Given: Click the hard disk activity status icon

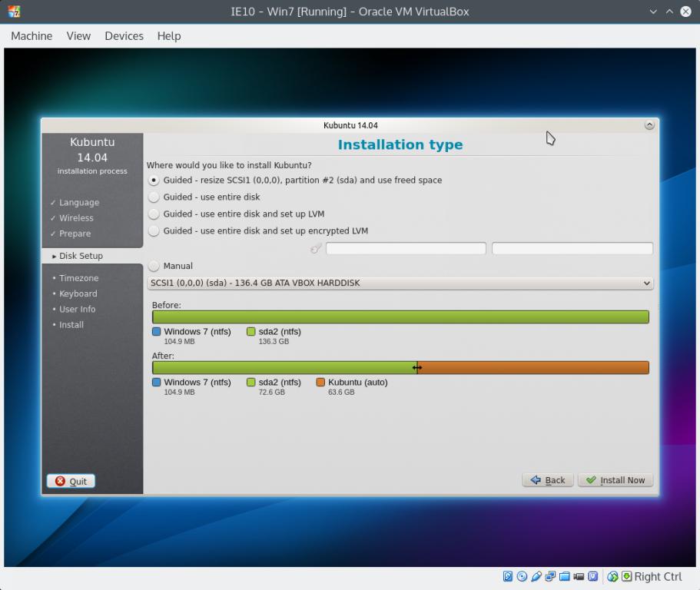Looking at the screenshot, I should (508, 577).
